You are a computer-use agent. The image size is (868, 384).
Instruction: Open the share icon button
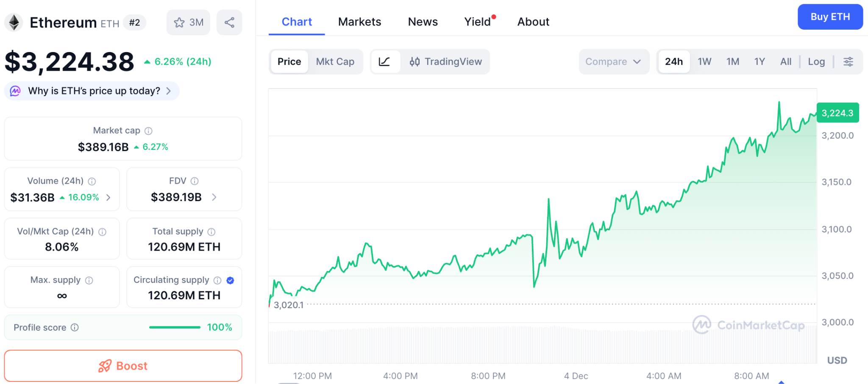click(x=229, y=22)
